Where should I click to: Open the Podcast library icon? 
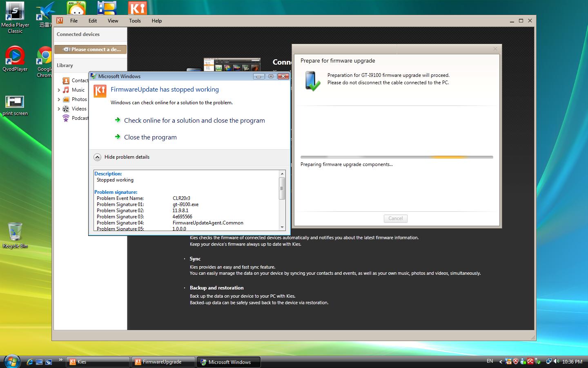(x=66, y=118)
